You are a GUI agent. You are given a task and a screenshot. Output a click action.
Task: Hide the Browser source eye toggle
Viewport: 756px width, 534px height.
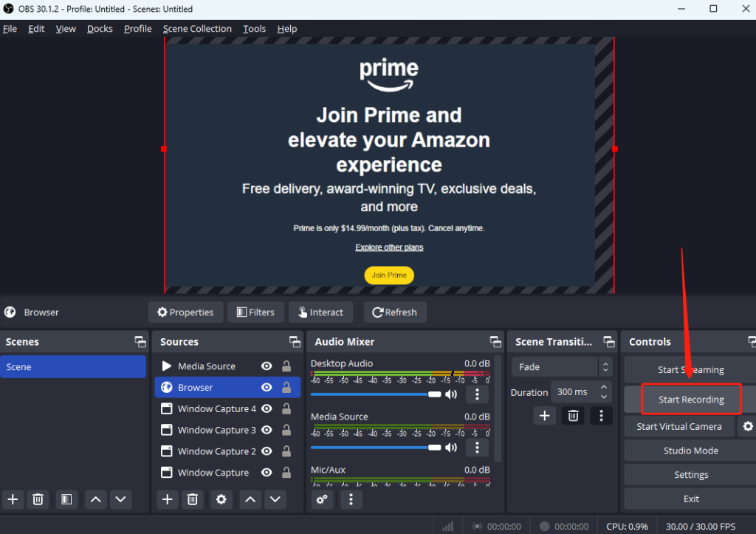(x=267, y=387)
